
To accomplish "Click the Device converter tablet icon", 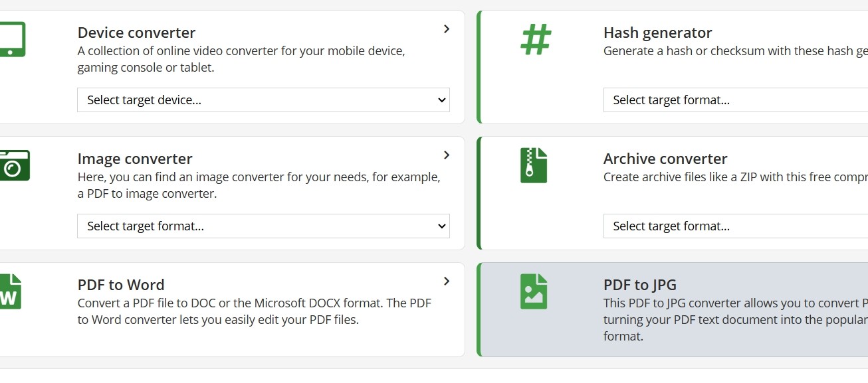I will (11, 40).
